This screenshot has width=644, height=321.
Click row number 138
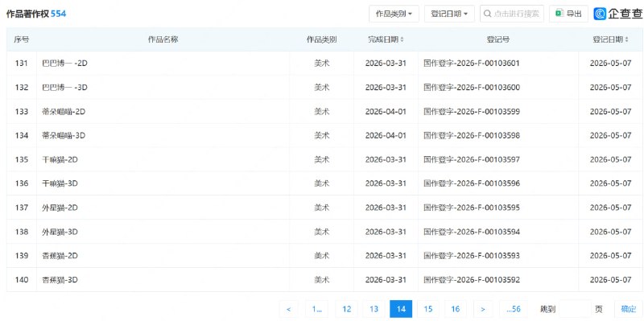22,232
